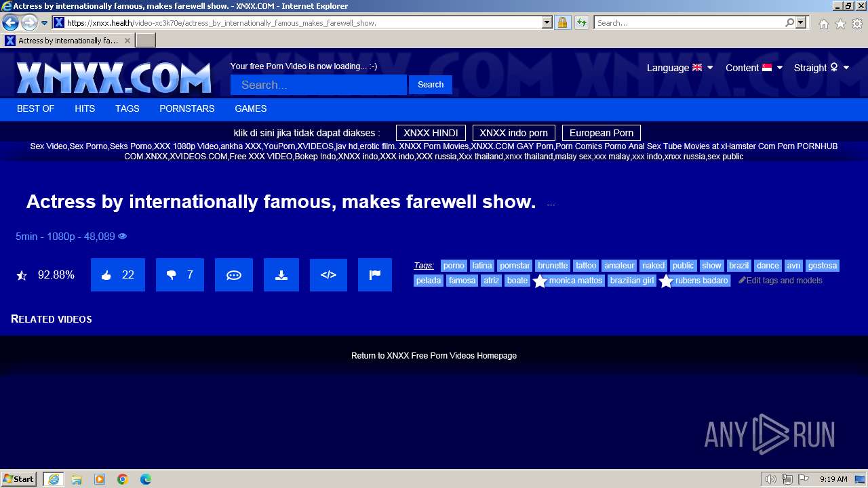Click the famosa tag

coord(462,281)
